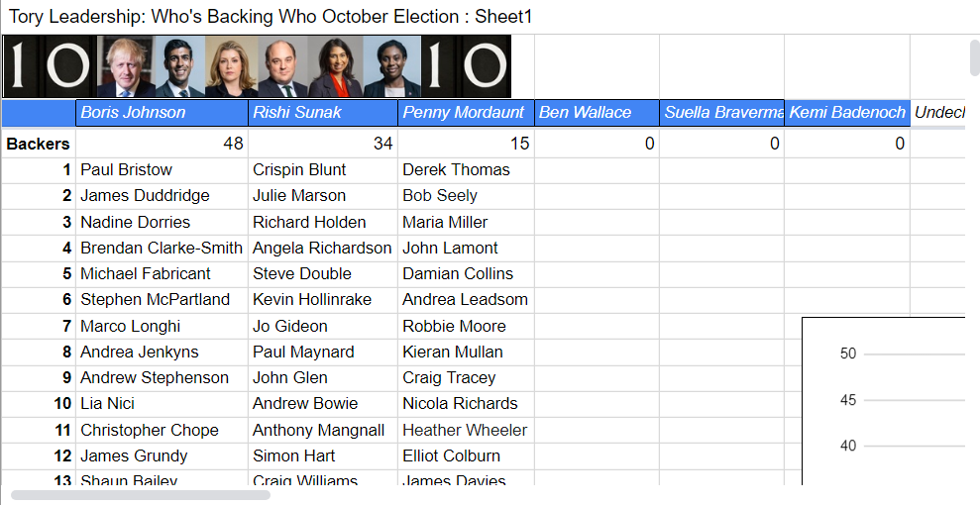The image size is (980, 505).
Task: Click the Crispin Blunt cell
Action: pos(323,170)
